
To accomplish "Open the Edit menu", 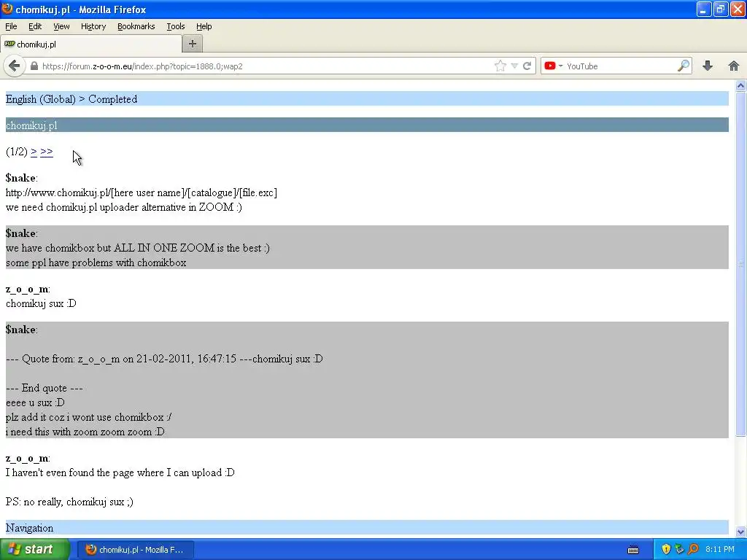I will [35, 26].
